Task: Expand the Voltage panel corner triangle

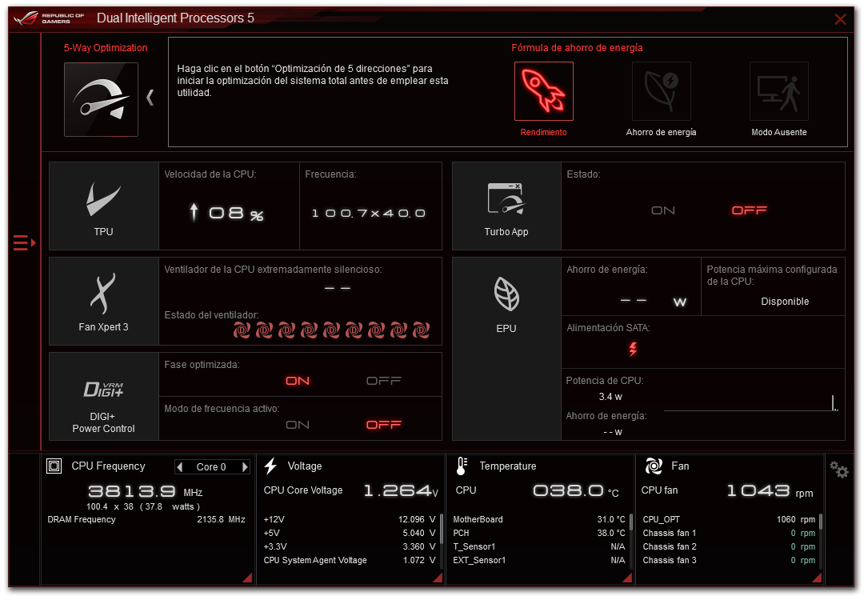Action: pyautogui.click(x=437, y=578)
